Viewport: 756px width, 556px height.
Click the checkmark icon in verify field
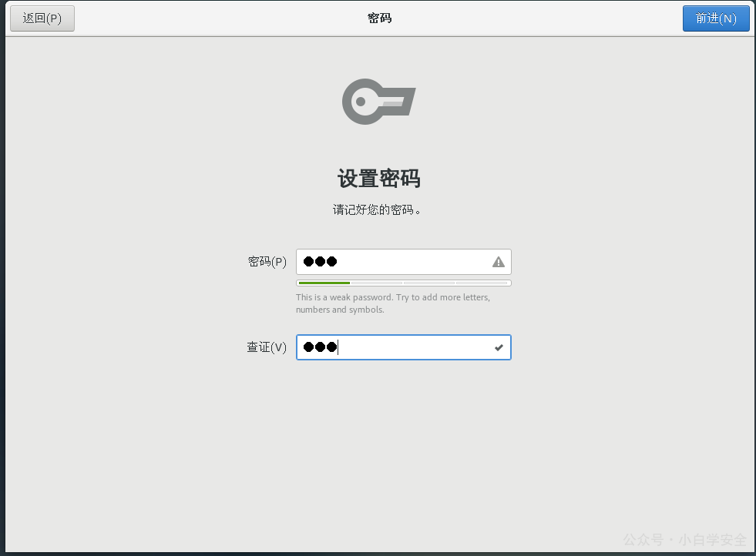pos(499,347)
